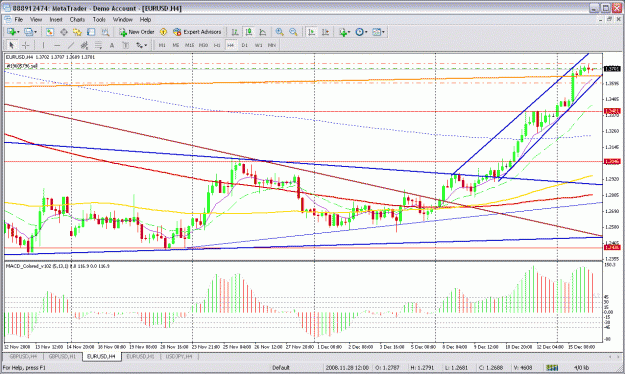
Task: Switch to the USDJPY,H4 chart tab
Action: tap(179, 356)
